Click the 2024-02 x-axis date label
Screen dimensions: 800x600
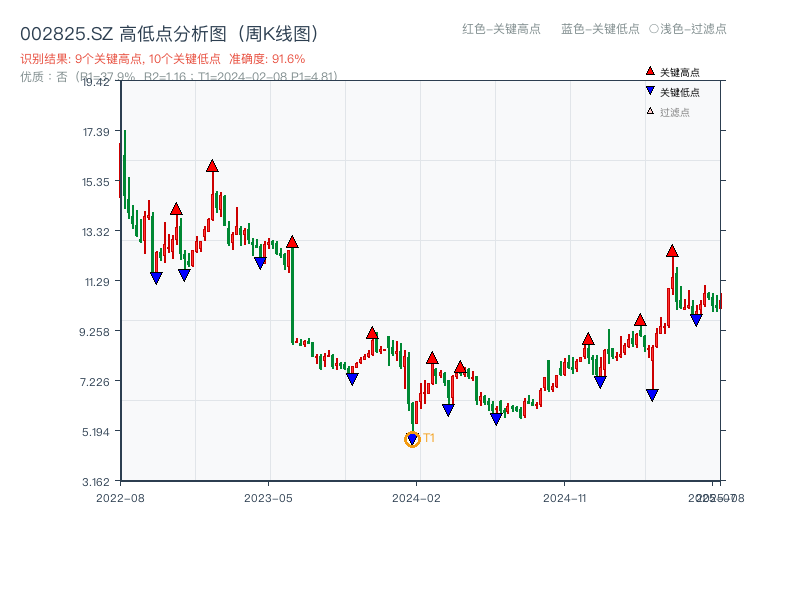tap(417, 497)
